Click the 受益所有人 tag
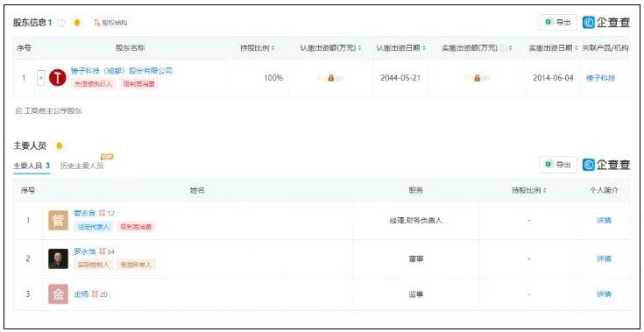Screen dimensions: 644x332 click(x=136, y=265)
